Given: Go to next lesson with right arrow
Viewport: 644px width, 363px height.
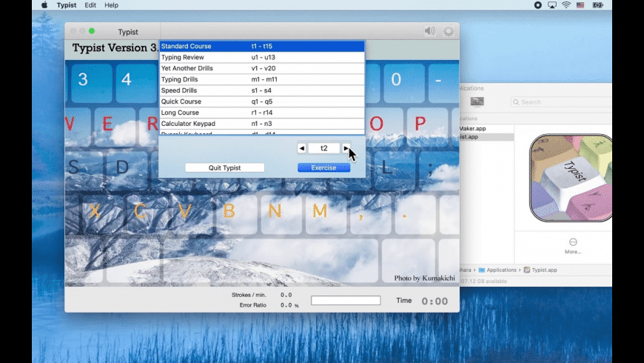Looking at the screenshot, I should [346, 148].
